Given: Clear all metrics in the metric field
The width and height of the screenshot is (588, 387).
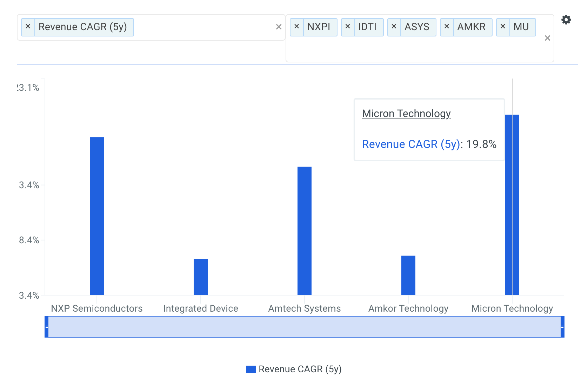Looking at the screenshot, I should pyautogui.click(x=279, y=27).
